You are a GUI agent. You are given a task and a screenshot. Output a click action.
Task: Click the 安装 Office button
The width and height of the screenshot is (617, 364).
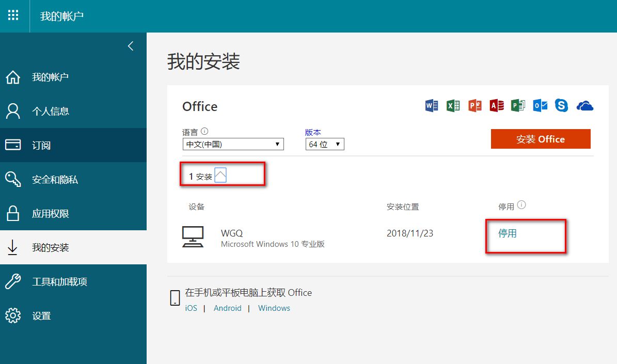(541, 139)
